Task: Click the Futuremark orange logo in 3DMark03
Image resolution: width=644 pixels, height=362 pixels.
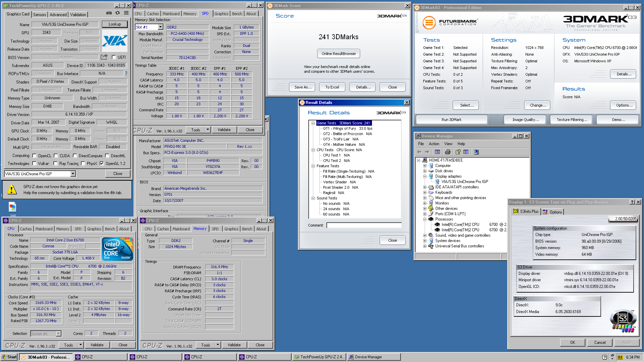Action: pos(429,22)
